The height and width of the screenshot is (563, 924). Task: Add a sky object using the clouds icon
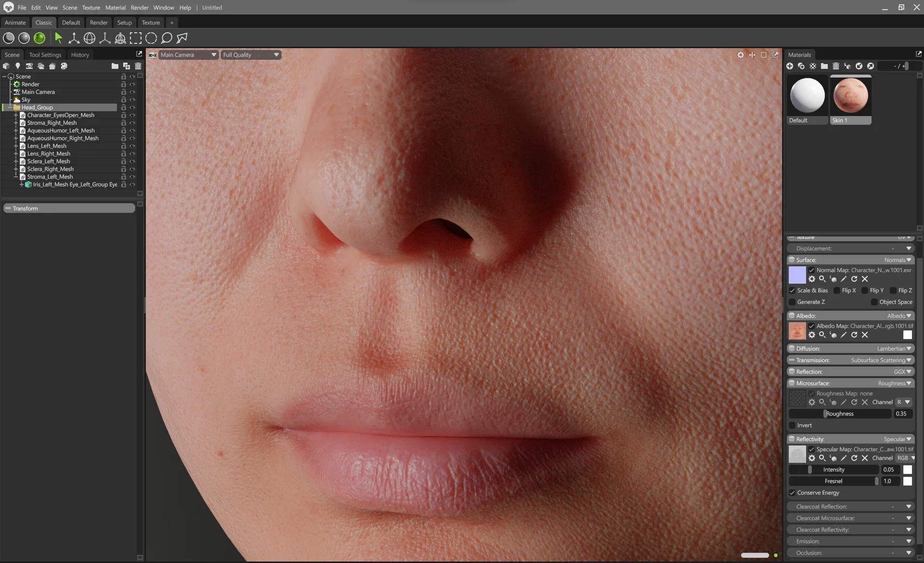pyautogui.click(x=41, y=66)
